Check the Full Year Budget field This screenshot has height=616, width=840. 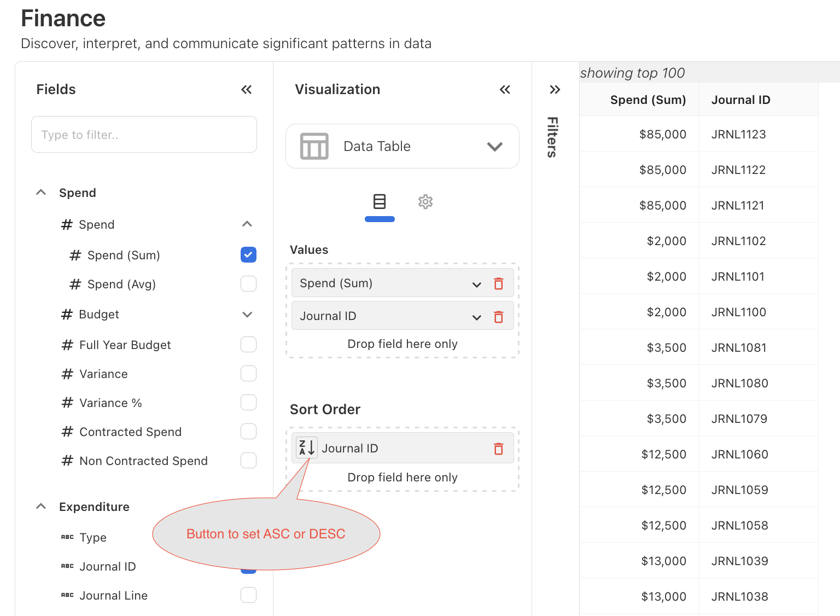click(x=248, y=345)
